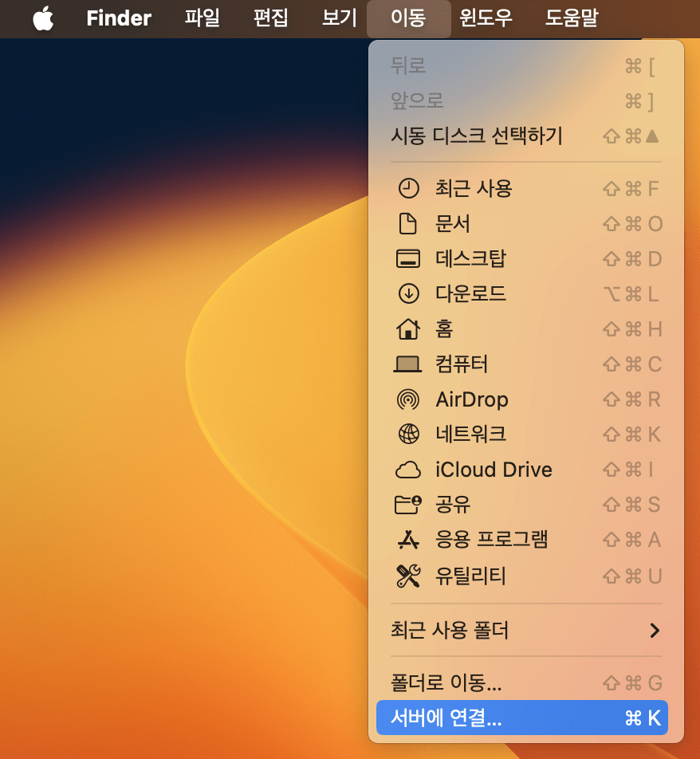Click the house icon beside 홈

tap(407, 328)
